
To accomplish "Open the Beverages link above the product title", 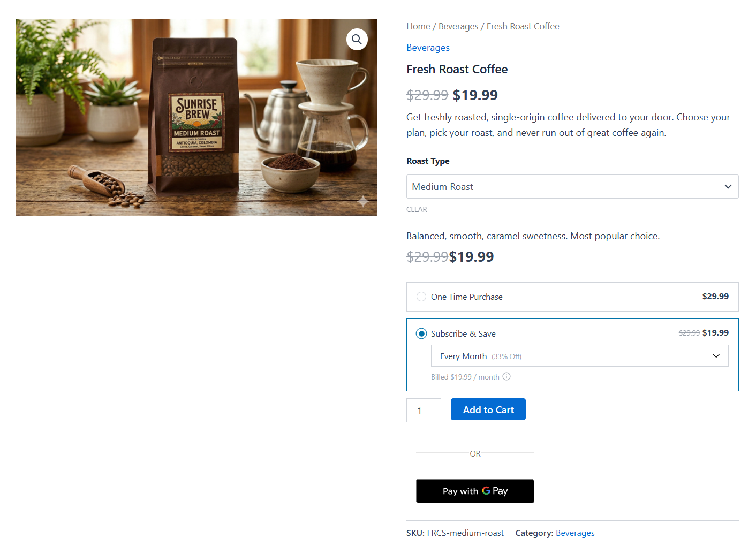I will (x=428, y=48).
